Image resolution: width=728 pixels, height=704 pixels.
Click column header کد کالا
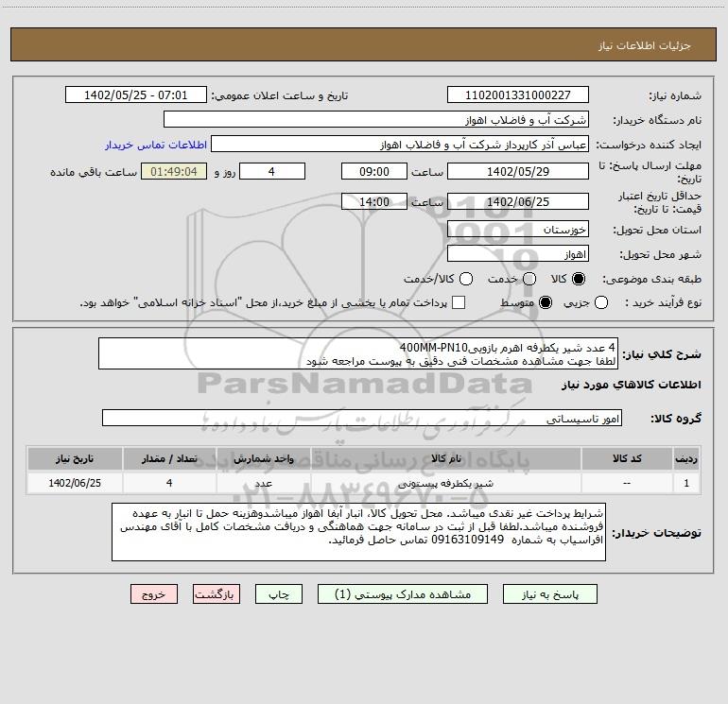coord(627,459)
